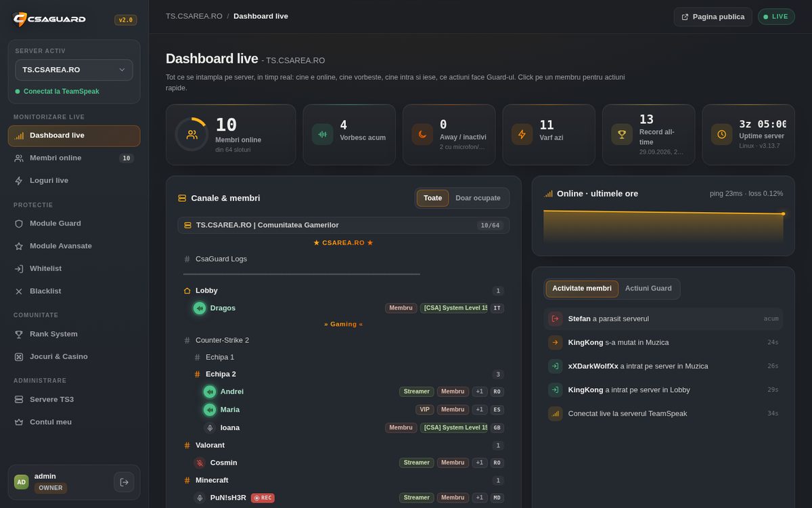Open Module Guard page
Viewport: 812px width, 508px height.
pyautogui.click(x=74, y=224)
